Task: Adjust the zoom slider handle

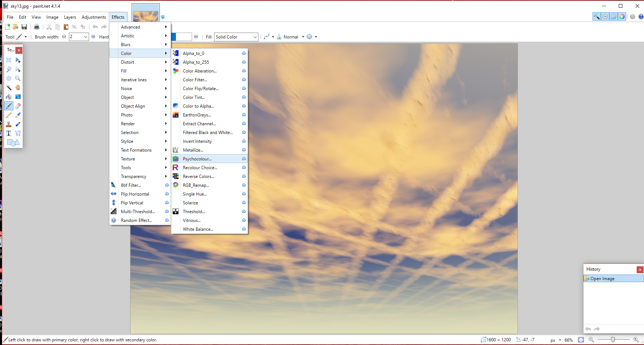Action: (x=613, y=340)
